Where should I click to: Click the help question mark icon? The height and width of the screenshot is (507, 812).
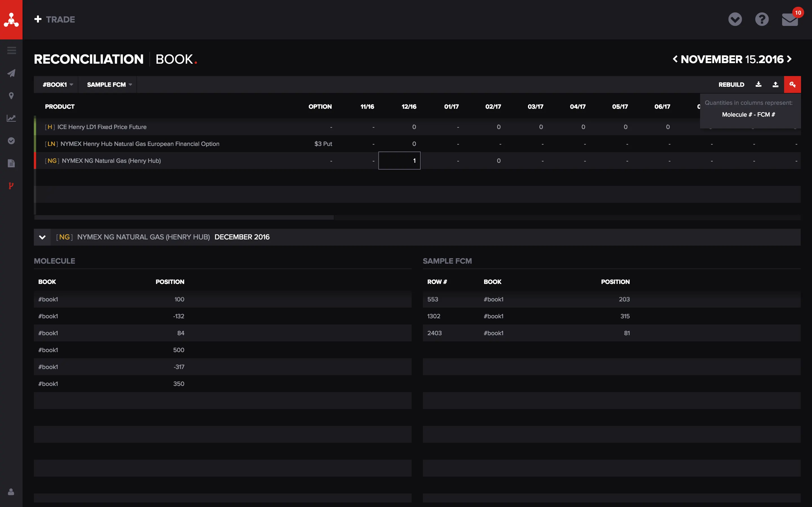762,19
